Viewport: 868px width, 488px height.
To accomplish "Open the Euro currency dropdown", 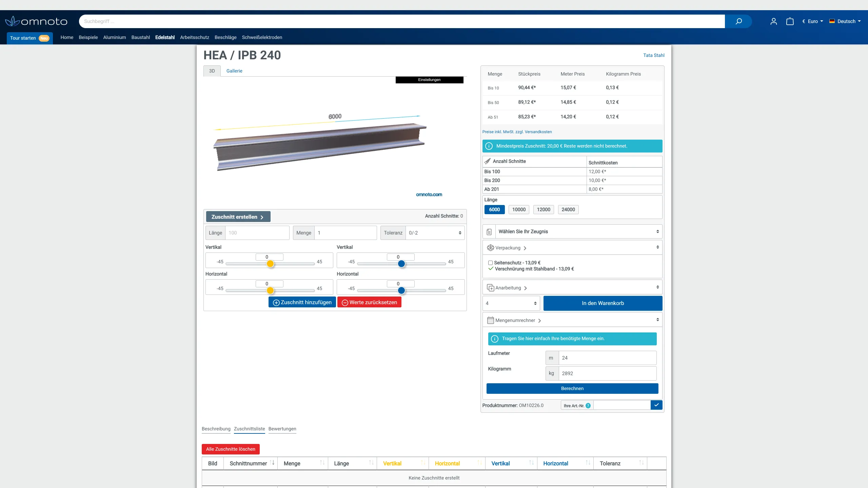I will pyautogui.click(x=812, y=21).
